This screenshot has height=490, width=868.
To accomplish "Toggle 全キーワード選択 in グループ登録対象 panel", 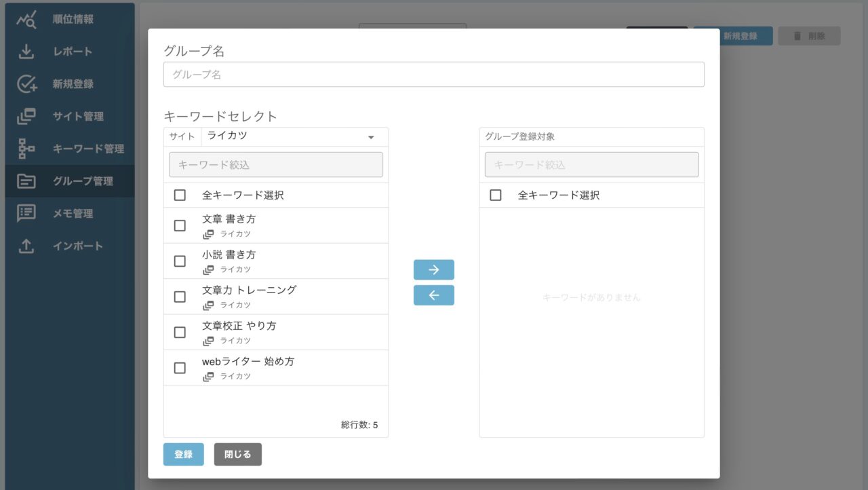I will (x=496, y=195).
